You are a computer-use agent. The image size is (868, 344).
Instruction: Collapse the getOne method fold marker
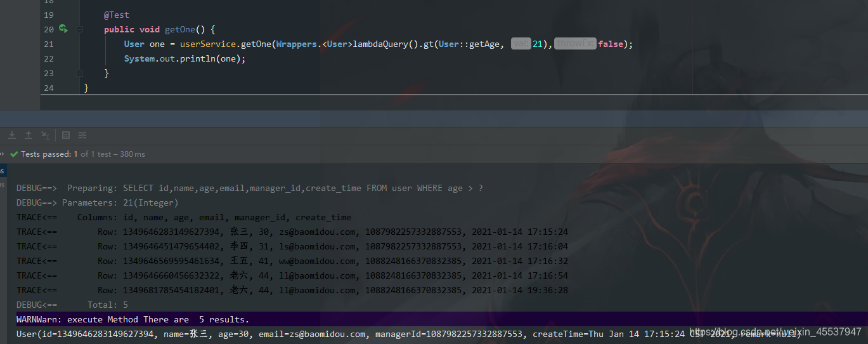80,29
